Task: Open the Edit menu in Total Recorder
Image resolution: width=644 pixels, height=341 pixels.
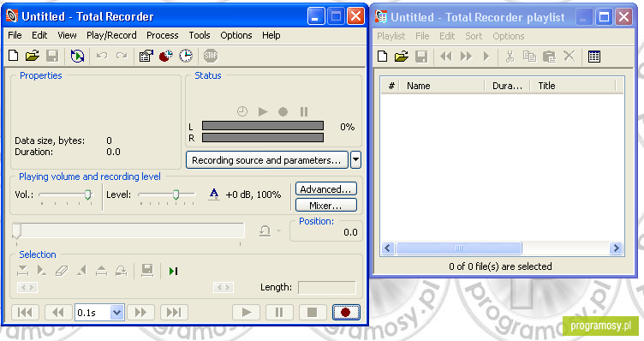Action: click(x=39, y=35)
